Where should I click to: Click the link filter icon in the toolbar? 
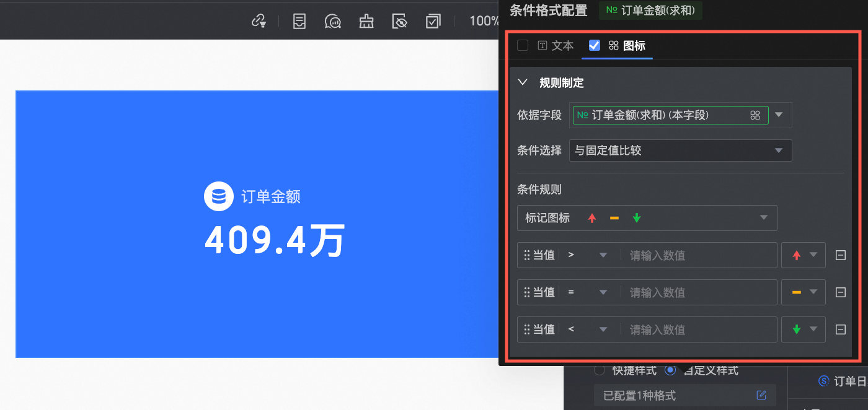pos(259,21)
